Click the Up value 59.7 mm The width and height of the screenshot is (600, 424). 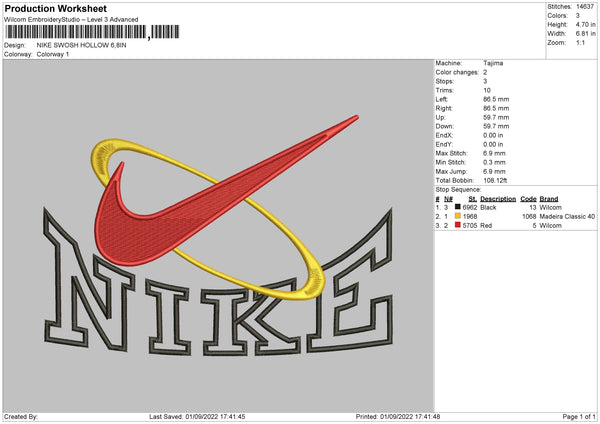tap(496, 117)
